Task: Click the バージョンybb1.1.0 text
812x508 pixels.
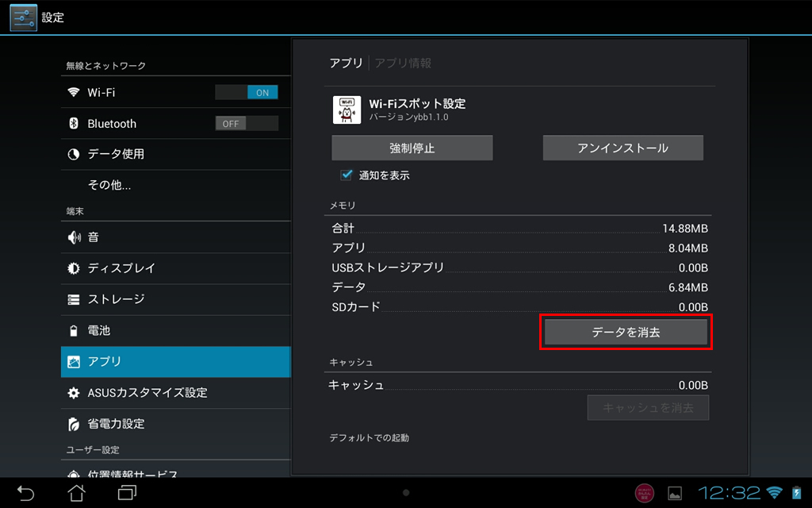Action: (x=408, y=117)
